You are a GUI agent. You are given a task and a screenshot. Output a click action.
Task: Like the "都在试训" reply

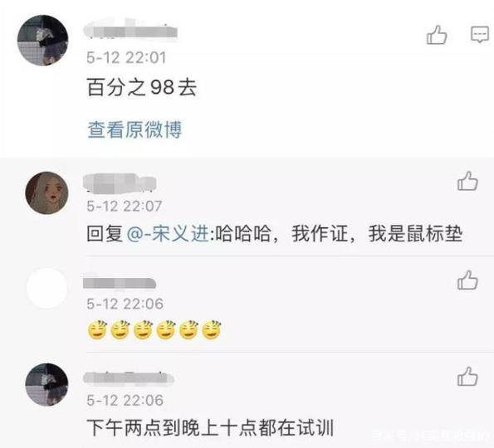click(x=467, y=377)
